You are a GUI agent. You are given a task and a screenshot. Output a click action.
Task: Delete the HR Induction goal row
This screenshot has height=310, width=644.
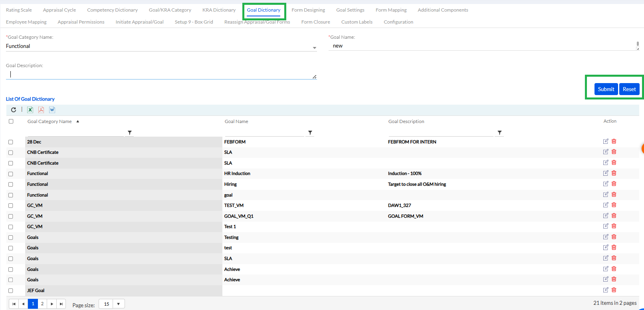[614, 173]
